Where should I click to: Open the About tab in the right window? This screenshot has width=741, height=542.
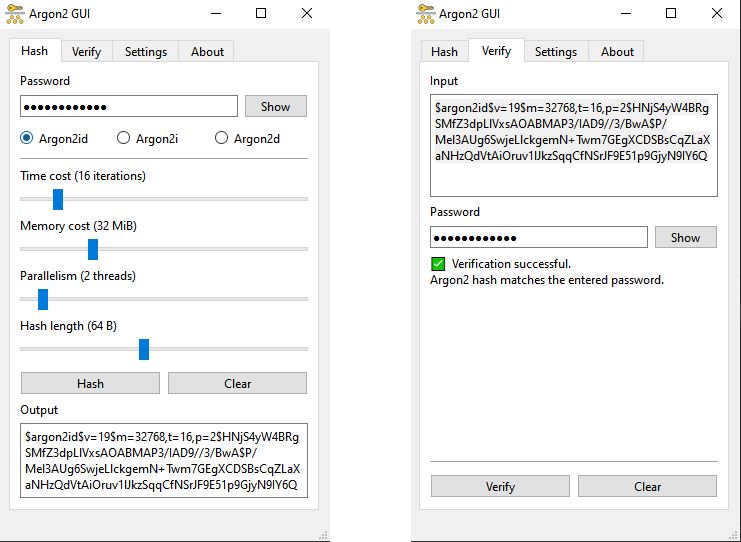(617, 52)
